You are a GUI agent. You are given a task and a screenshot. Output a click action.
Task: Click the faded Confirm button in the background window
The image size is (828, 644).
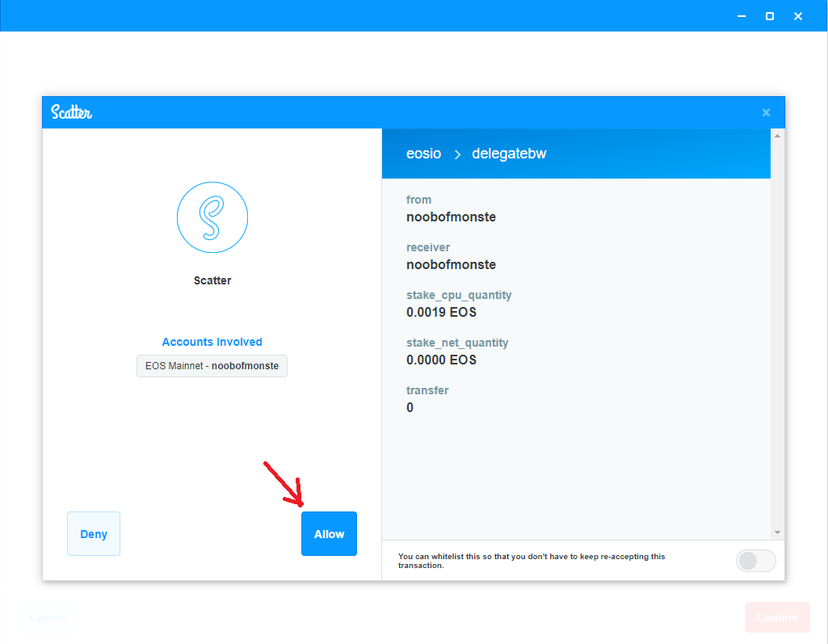[777, 617]
